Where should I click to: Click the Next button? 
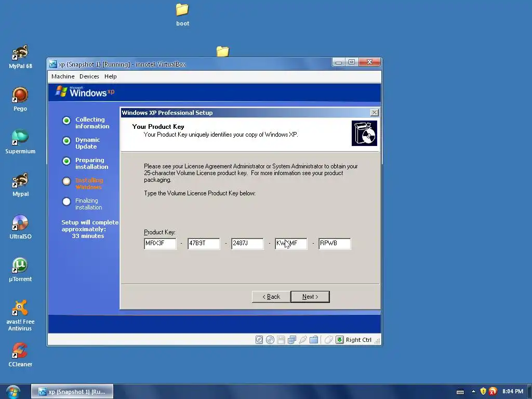tap(310, 297)
